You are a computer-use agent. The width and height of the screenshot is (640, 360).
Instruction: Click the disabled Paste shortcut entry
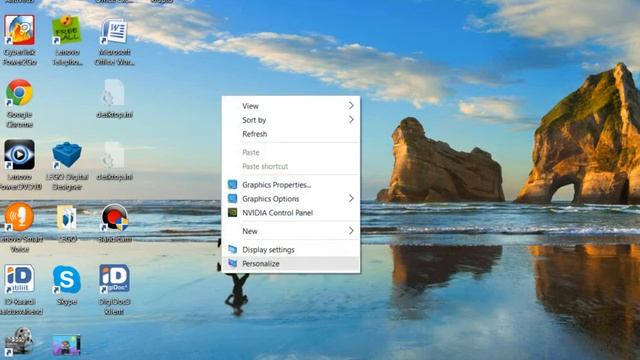[291, 166]
